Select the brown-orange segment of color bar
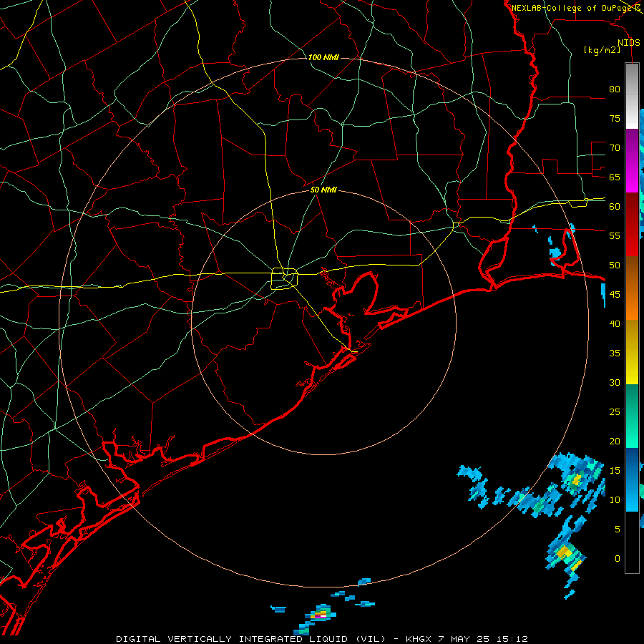The image size is (644, 644). tap(632, 288)
